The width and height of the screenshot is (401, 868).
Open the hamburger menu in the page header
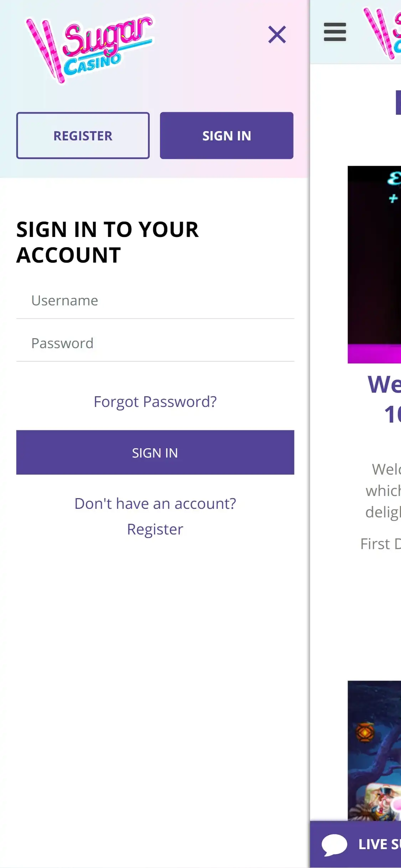[x=335, y=32]
